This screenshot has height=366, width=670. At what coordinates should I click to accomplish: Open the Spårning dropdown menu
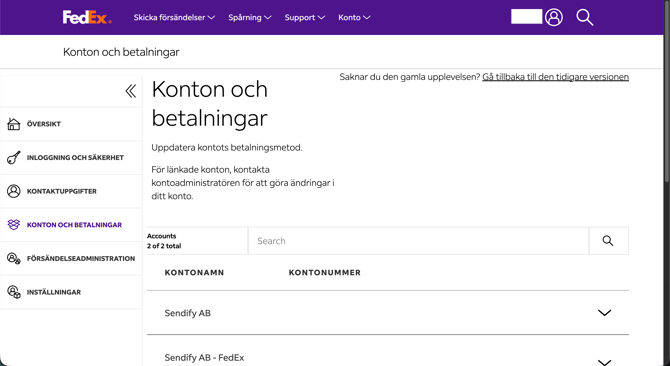250,18
